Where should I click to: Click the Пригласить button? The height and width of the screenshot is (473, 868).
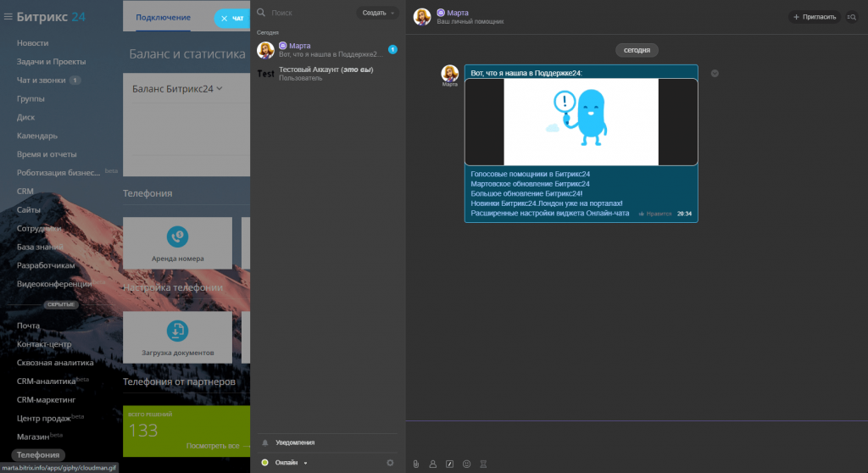tap(815, 17)
